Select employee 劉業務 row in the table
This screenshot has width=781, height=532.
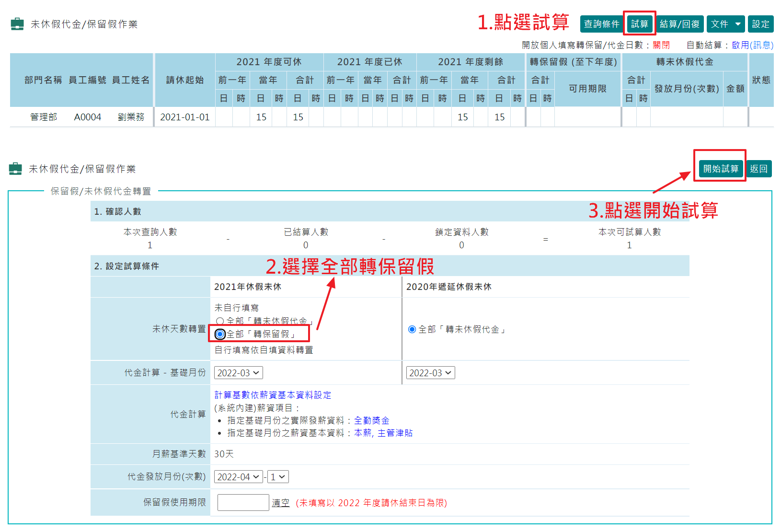132,116
